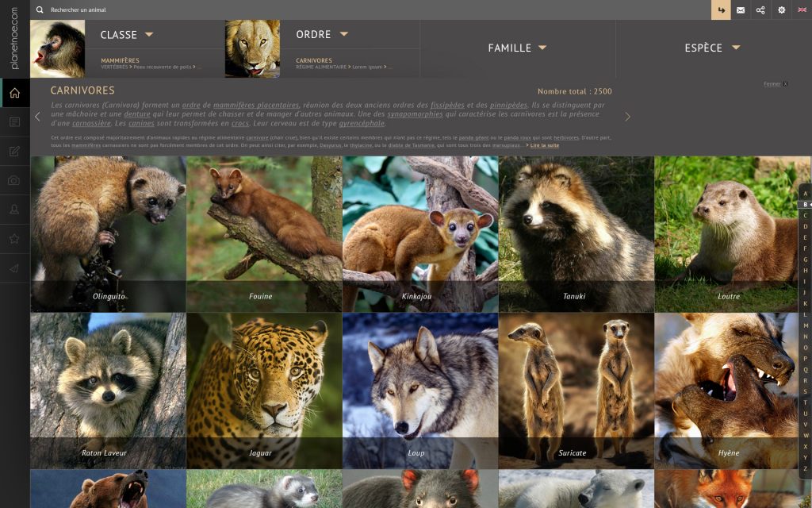Image resolution: width=812 pixels, height=508 pixels.
Task: Open the Loutre animal card
Action: pyautogui.click(x=726, y=234)
